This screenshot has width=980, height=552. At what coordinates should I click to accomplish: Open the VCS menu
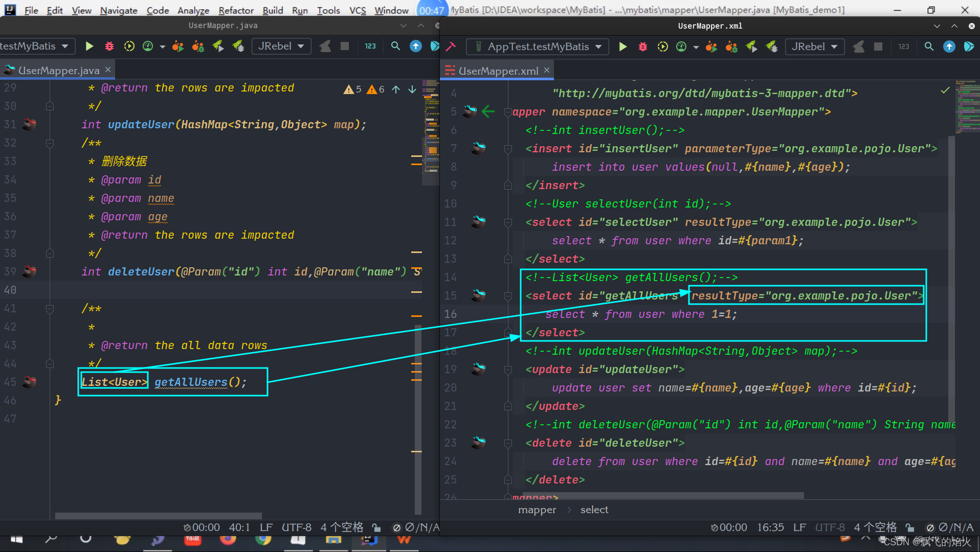tap(358, 10)
